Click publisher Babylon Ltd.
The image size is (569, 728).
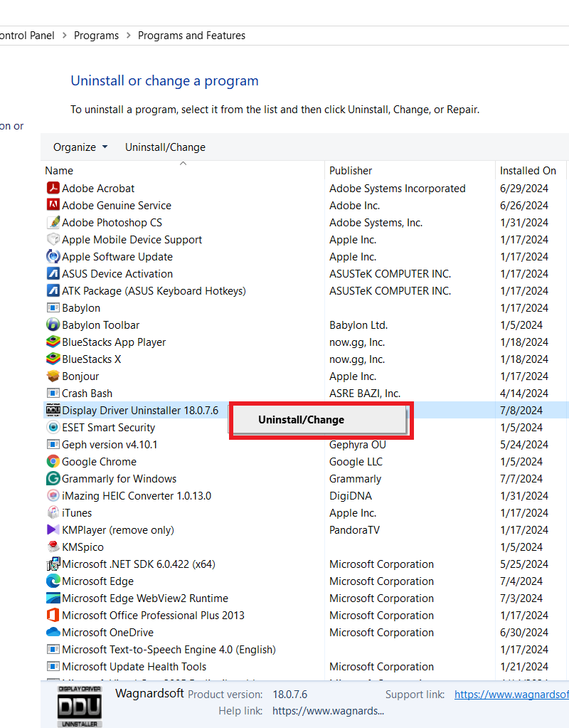tap(358, 325)
